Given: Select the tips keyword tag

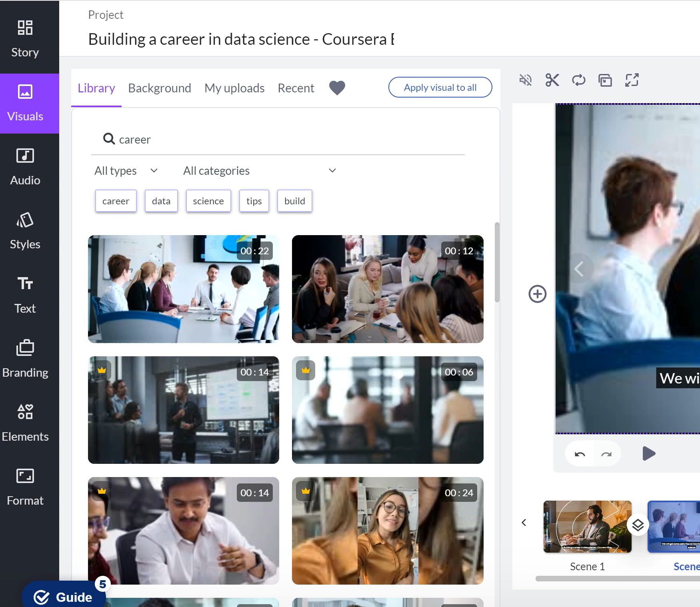Looking at the screenshot, I should [x=254, y=201].
